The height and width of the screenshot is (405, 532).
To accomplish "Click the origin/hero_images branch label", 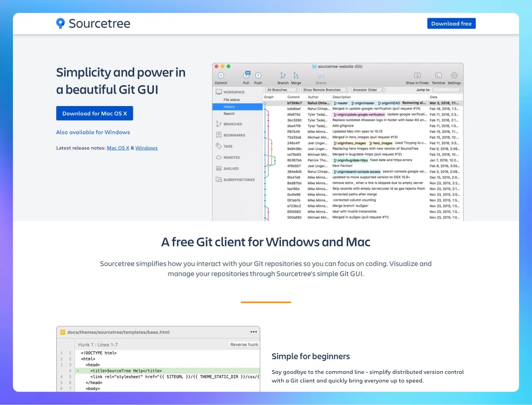I will point(350,143).
